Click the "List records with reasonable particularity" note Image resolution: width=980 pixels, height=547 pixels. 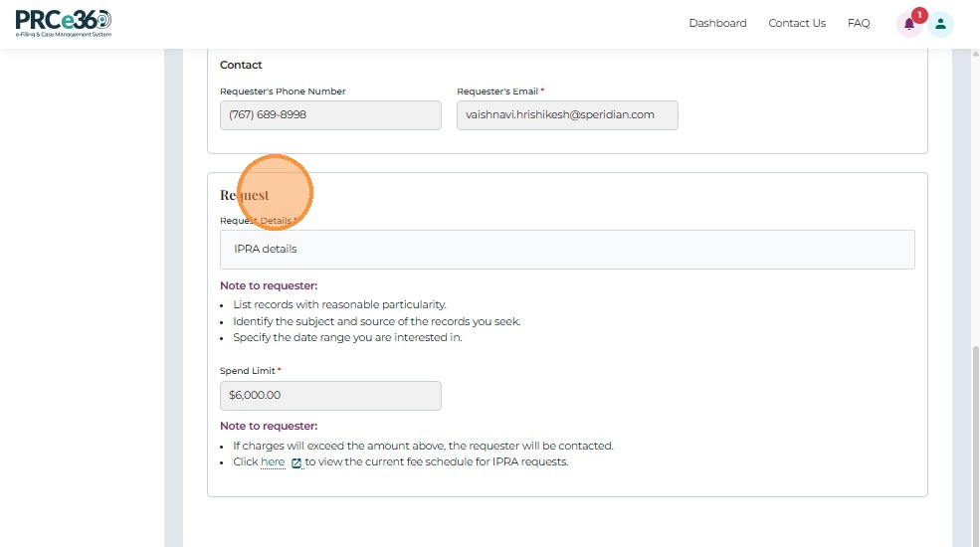point(339,304)
